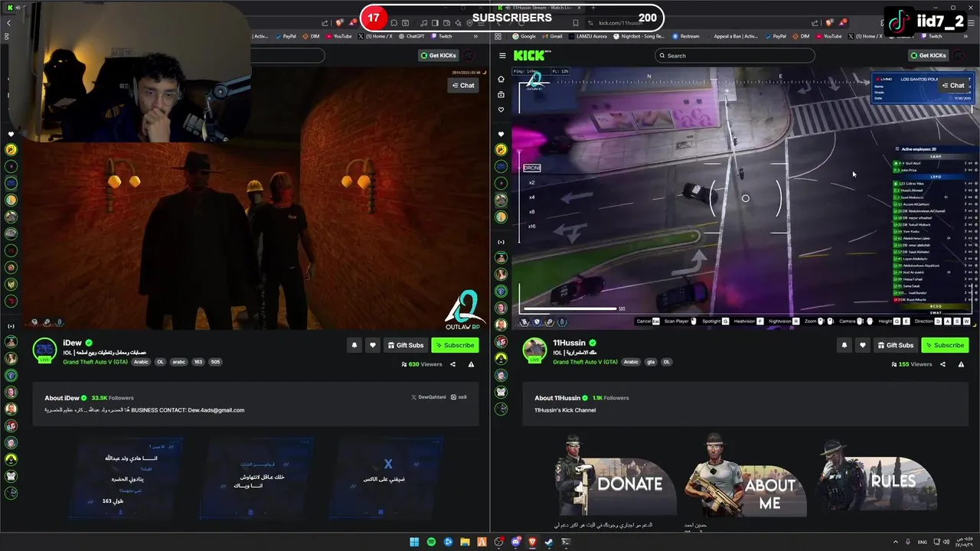Go to Kick Home icon in right sidebar
Viewport: 980px width, 551px height.
click(x=501, y=78)
